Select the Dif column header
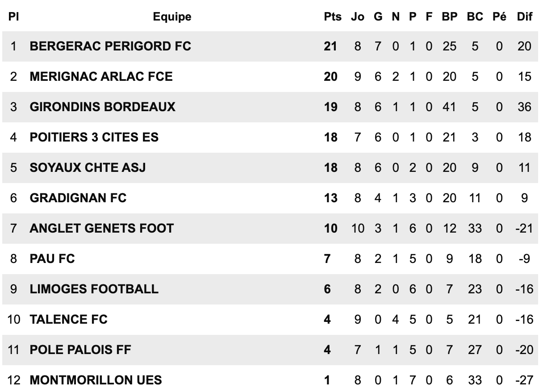The width and height of the screenshot is (543, 392). (x=525, y=17)
